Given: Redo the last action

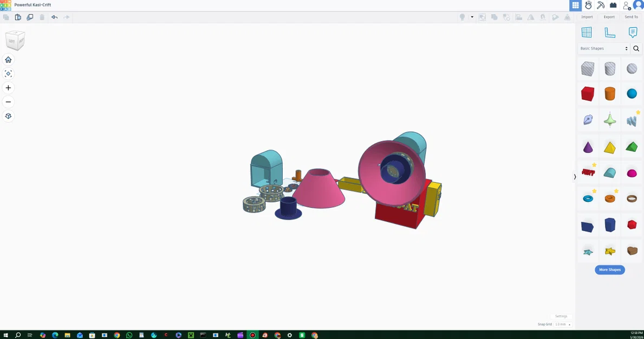Looking at the screenshot, I should coord(67,17).
